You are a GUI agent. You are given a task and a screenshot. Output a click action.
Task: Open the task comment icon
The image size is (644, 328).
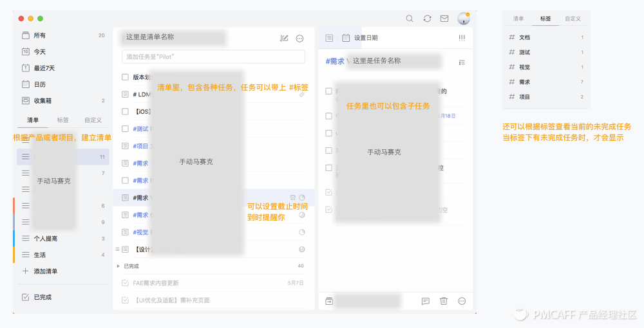click(426, 302)
